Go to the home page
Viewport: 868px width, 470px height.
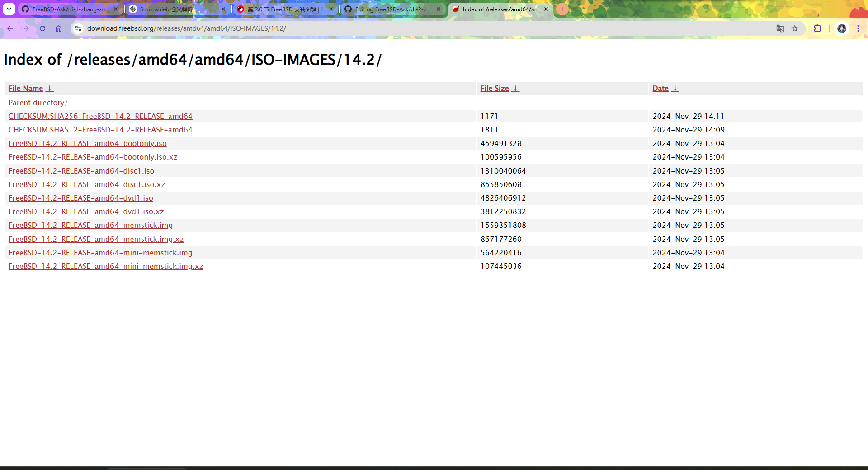(x=59, y=28)
